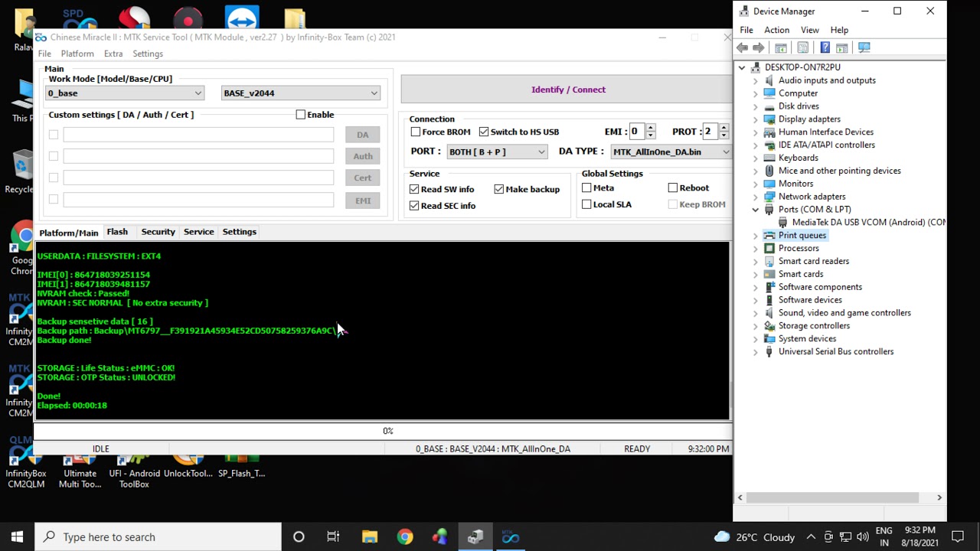Click Show/Hide Console Tree icon in Device Manager
The height and width of the screenshot is (551, 980).
781,47
